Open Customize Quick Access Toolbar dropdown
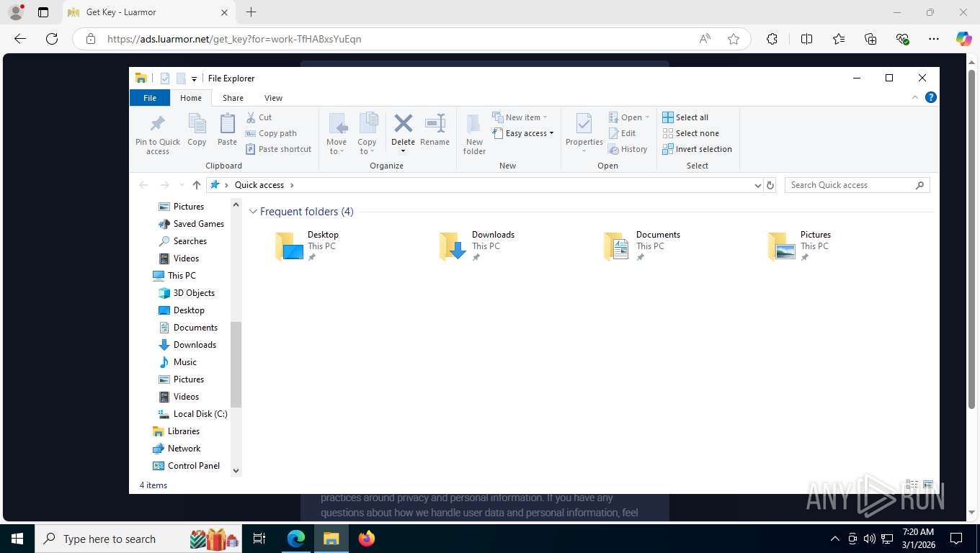Image resolution: width=980 pixels, height=553 pixels. [x=194, y=79]
